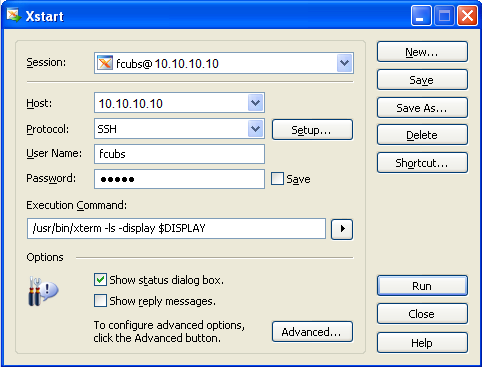Close the Xstart window with the red X
482x367 pixels.
[x=467, y=16]
